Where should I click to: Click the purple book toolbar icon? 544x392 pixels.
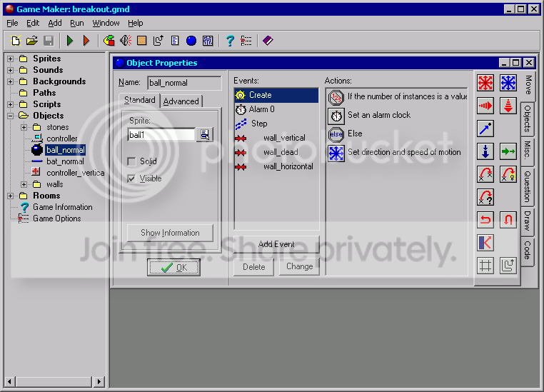point(268,41)
